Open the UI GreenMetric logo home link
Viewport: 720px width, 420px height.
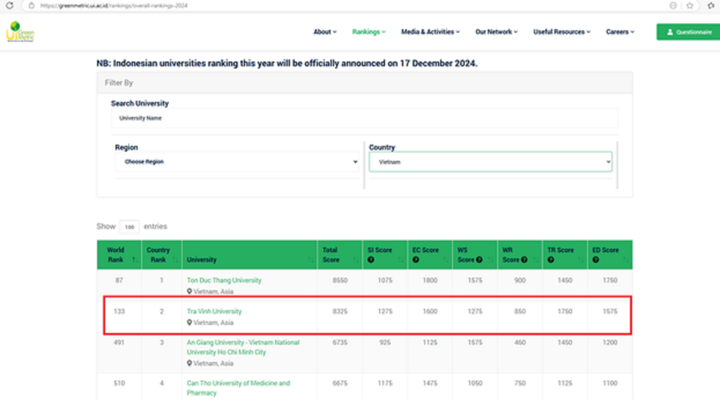click(x=20, y=32)
